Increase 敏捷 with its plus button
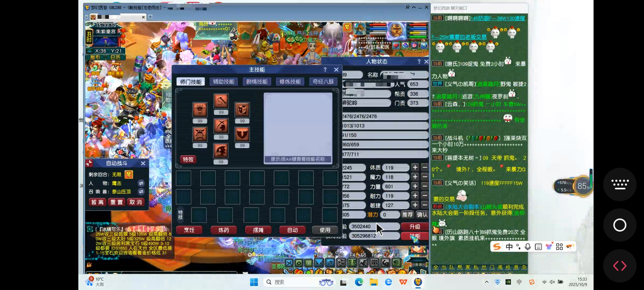Screen dimensions: 644x290 point(415,205)
